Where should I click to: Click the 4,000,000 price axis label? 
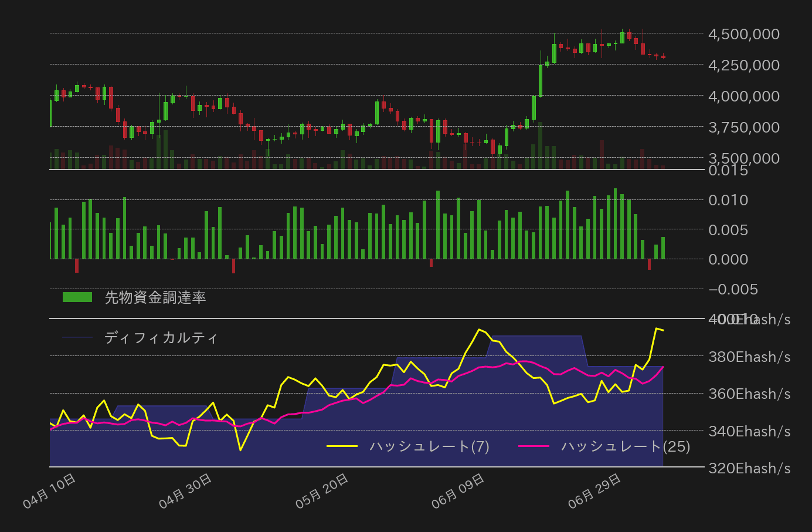(x=743, y=96)
